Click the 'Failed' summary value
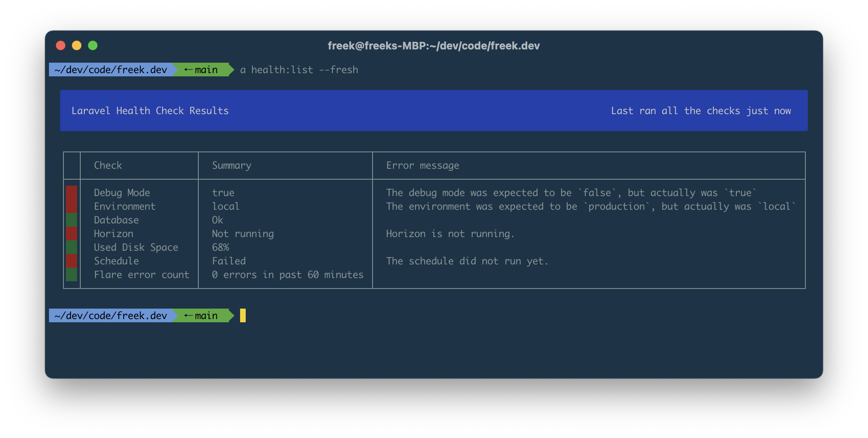Image resolution: width=868 pixels, height=438 pixels. tap(229, 261)
